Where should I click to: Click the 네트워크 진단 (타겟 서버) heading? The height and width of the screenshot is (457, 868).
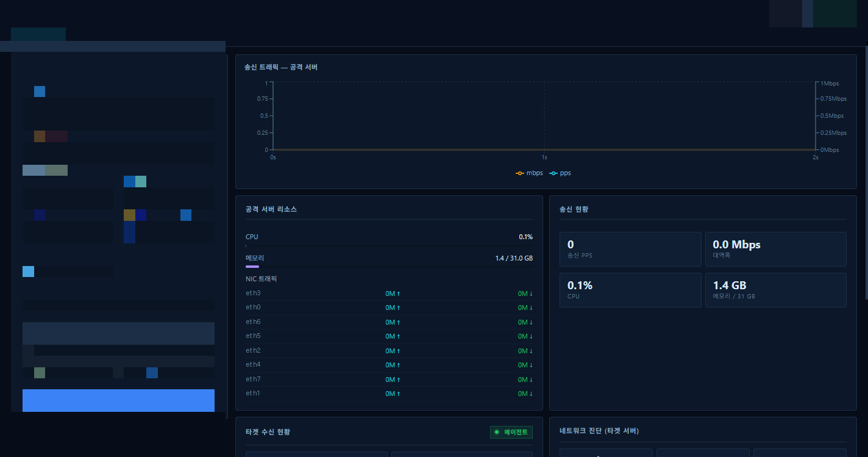click(x=599, y=431)
